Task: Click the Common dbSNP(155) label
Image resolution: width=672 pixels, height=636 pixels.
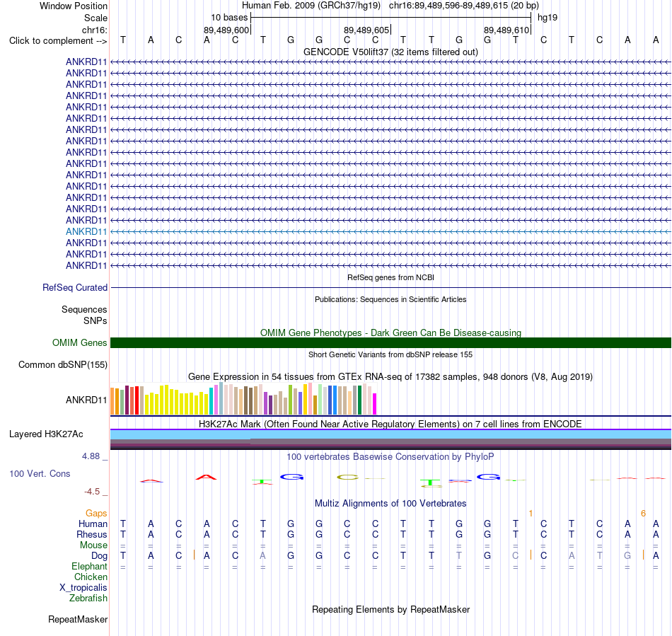Action: click(62, 365)
